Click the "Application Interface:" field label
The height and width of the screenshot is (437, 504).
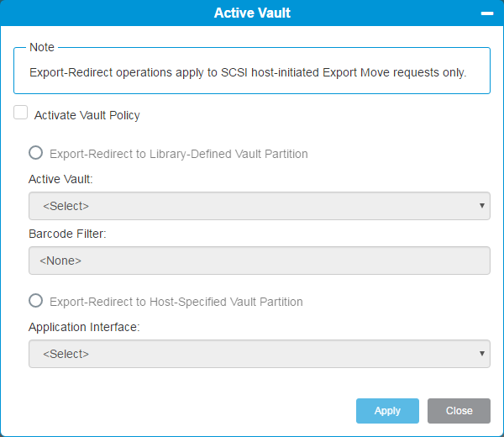tap(84, 327)
